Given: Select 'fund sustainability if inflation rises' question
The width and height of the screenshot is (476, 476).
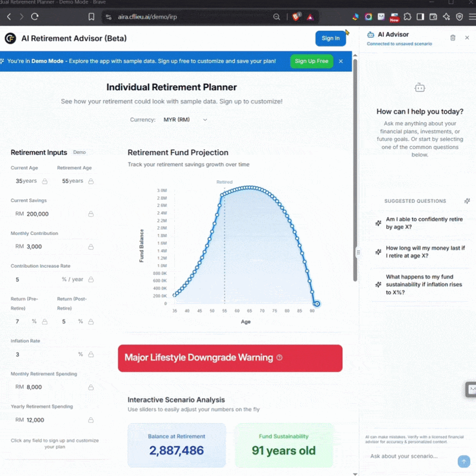Looking at the screenshot, I should tap(421, 284).
